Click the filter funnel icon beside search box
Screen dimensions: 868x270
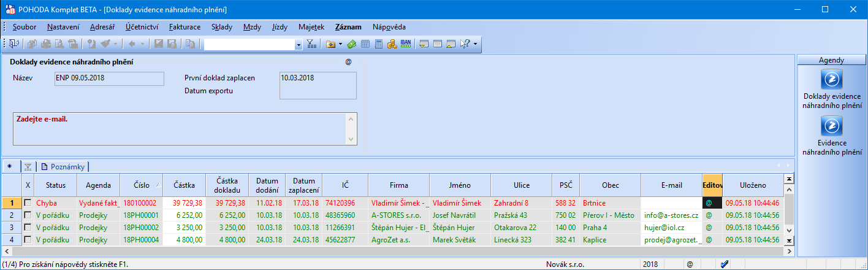[x=311, y=44]
